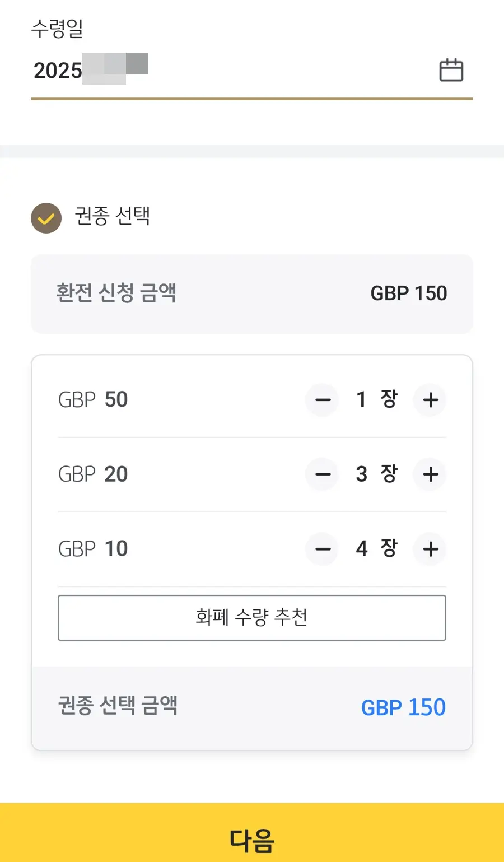Decrease GBP 50 note count

click(323, 400)
